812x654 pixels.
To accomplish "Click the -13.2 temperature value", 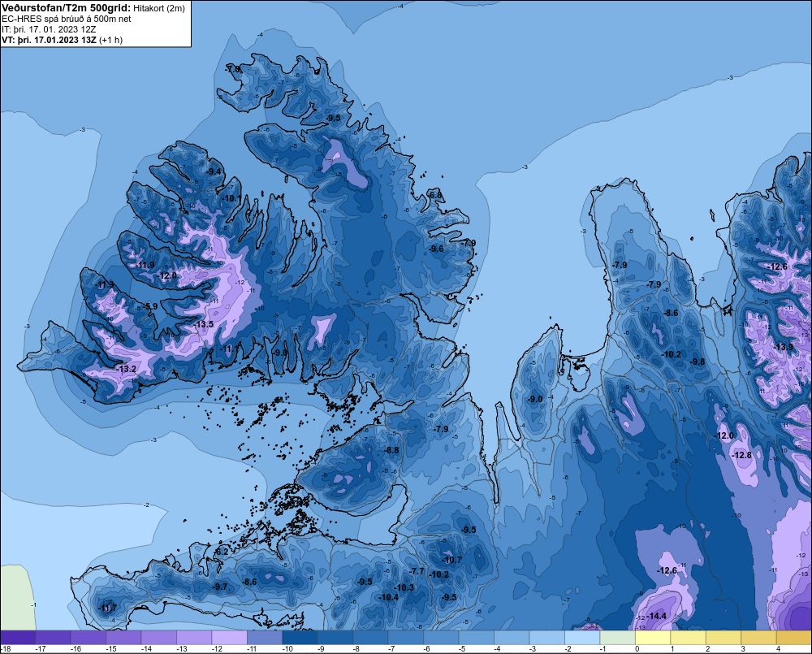I will pyautogui.click(x=127, y=369).
